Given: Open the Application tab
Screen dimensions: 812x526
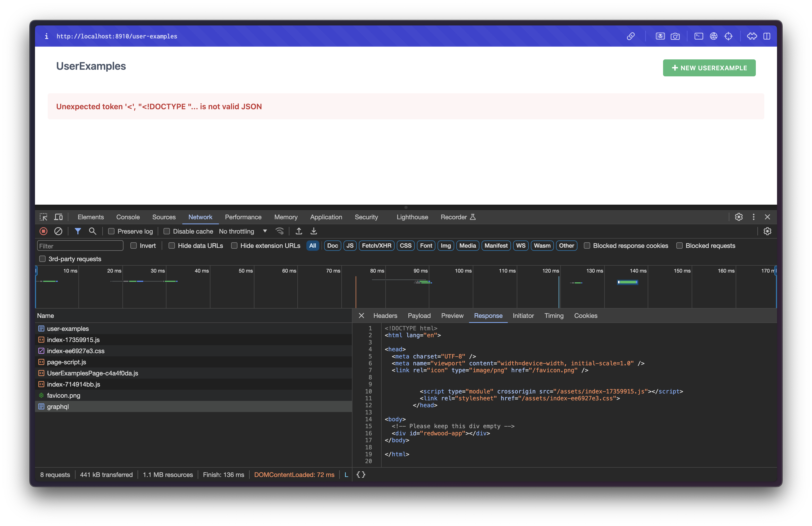Looking at the screenshot, I should pyautogui.click(x=326, y=217).
